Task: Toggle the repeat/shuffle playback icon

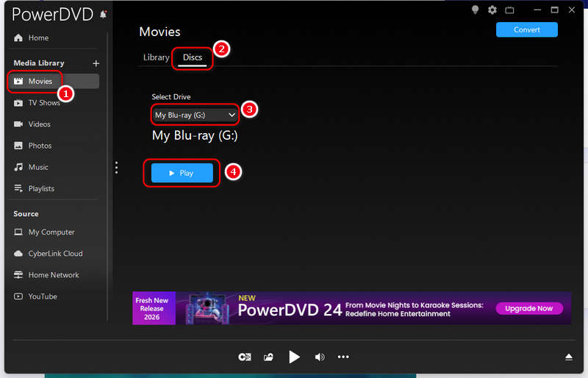Action: (245, 357)
